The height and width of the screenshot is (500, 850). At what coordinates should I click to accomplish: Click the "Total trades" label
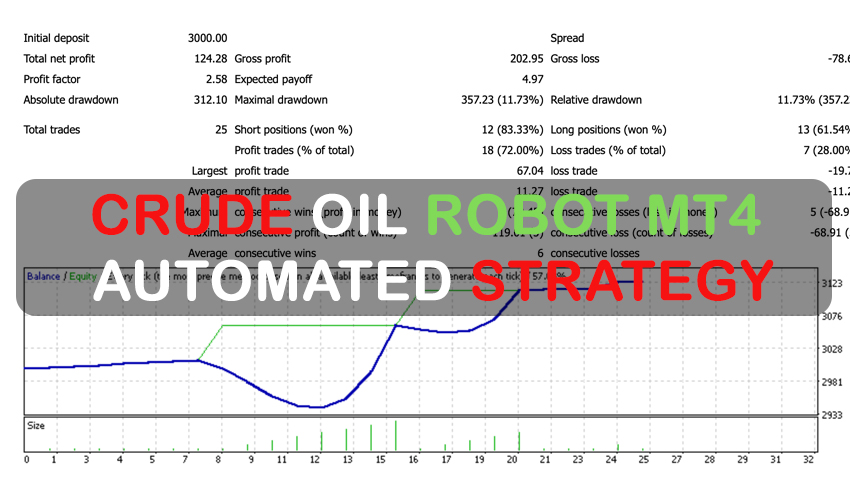(51, 130)
